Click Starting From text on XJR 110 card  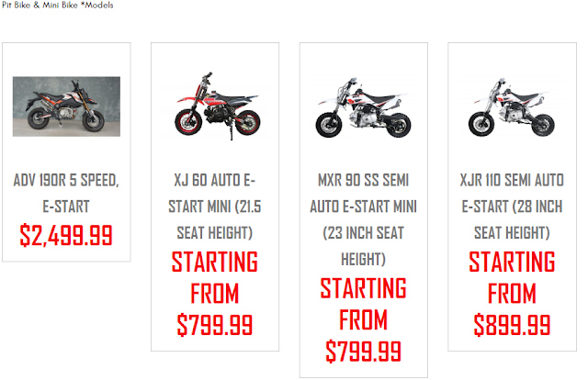(513, 277)
